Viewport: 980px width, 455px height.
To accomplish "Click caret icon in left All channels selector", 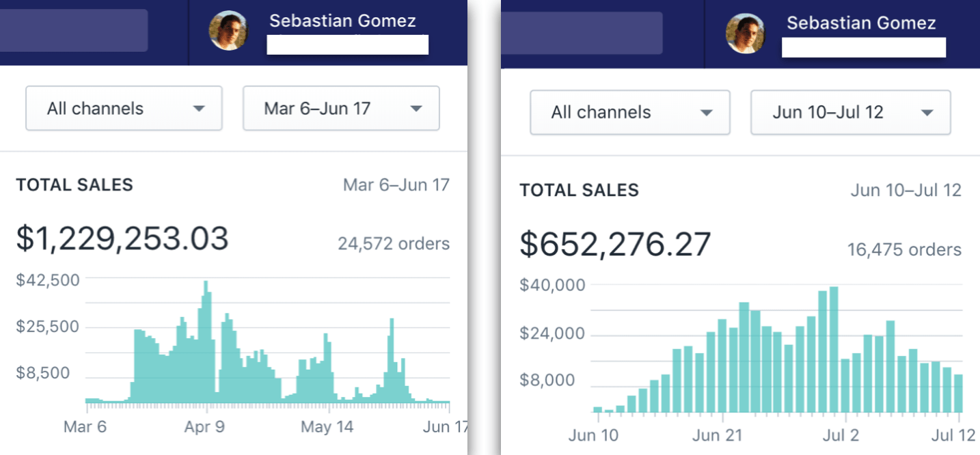I will [x=199, y=109].
